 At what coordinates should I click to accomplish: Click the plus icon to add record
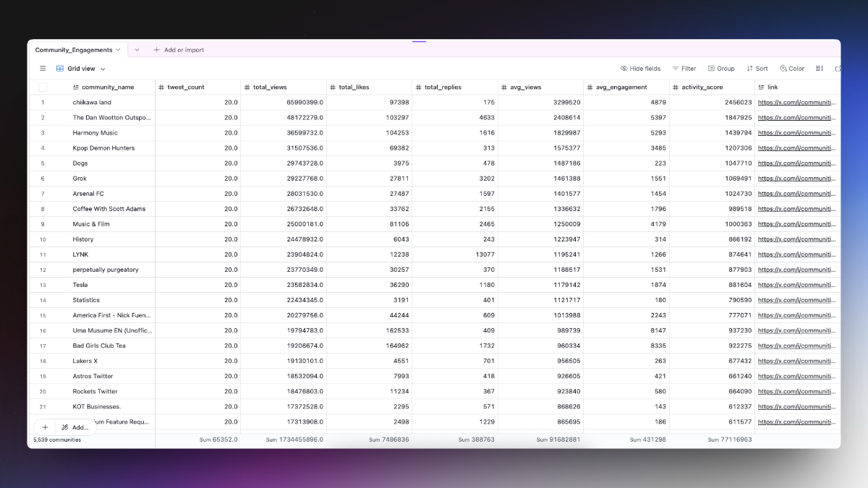click(45, 427)
